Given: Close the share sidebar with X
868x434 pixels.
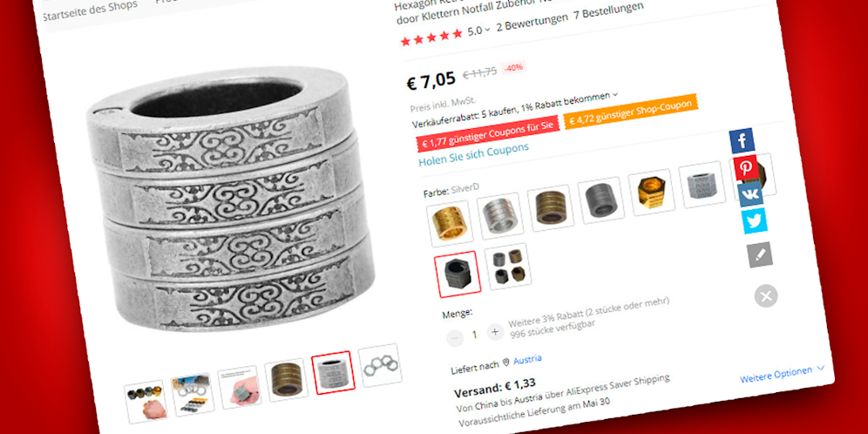Looking at the screenshot, I should pyautogui.click(x=766, y=296).
